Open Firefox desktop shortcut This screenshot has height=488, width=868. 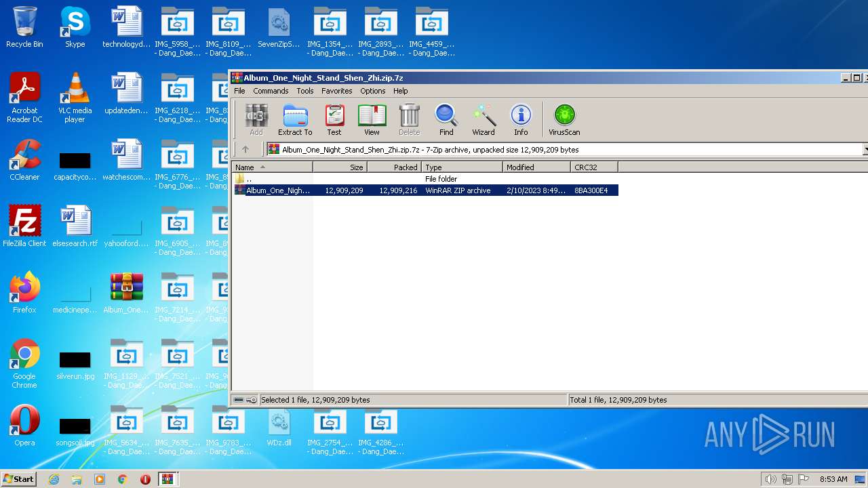point(24,293)
